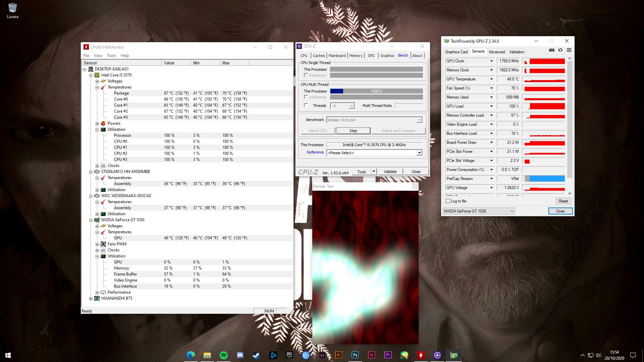Click the Reset button in GPU-Z

click(x=563, y=201)
